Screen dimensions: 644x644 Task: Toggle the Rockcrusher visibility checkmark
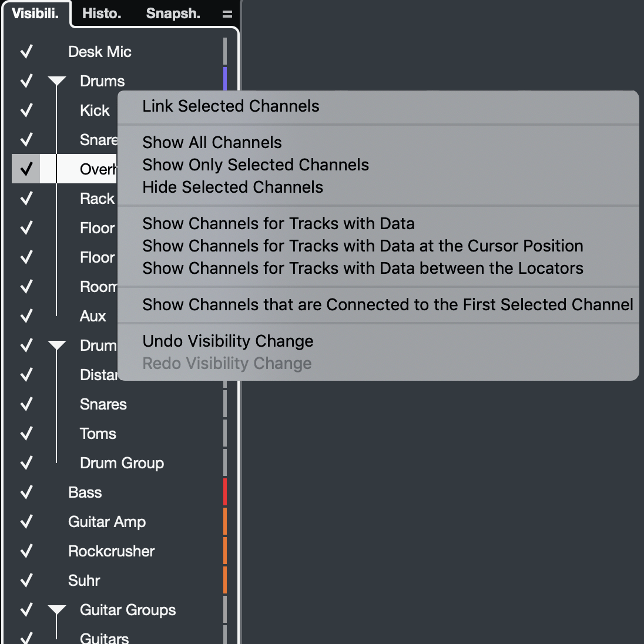(x=26, y=551)
